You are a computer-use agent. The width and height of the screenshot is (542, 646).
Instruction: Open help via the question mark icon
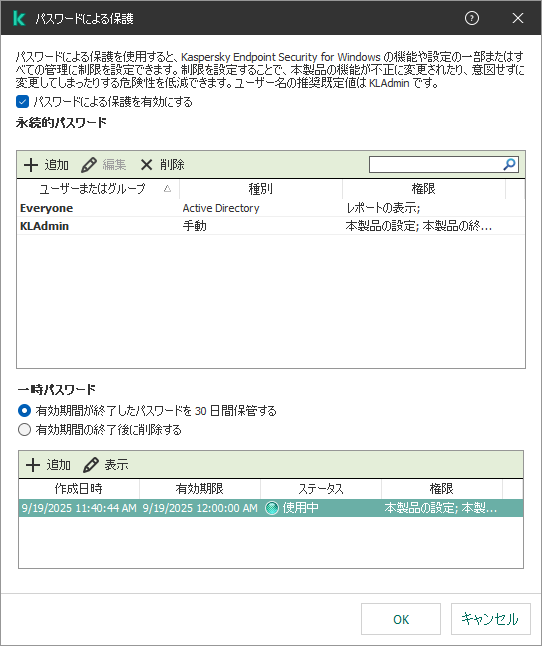pos(472,18)
